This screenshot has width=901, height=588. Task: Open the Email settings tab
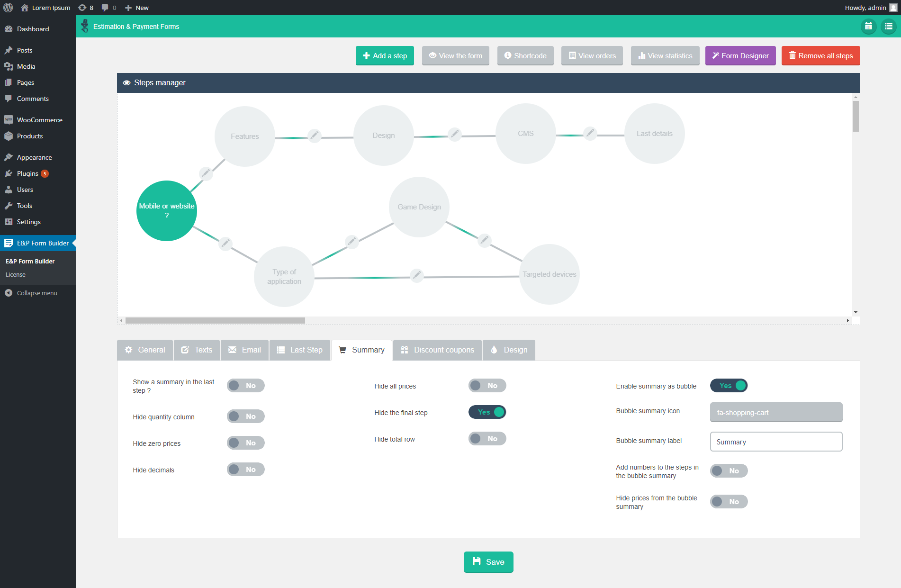pos(244,350)
